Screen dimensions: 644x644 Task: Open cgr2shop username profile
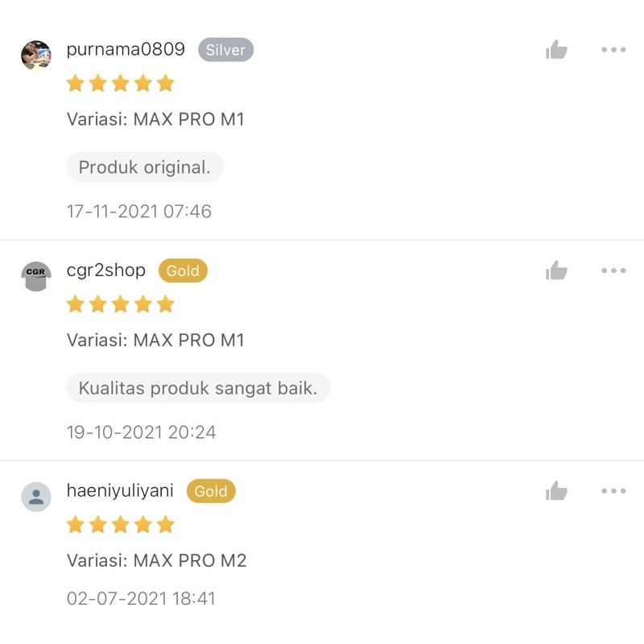pyautogui.click(x=106, y=270)
